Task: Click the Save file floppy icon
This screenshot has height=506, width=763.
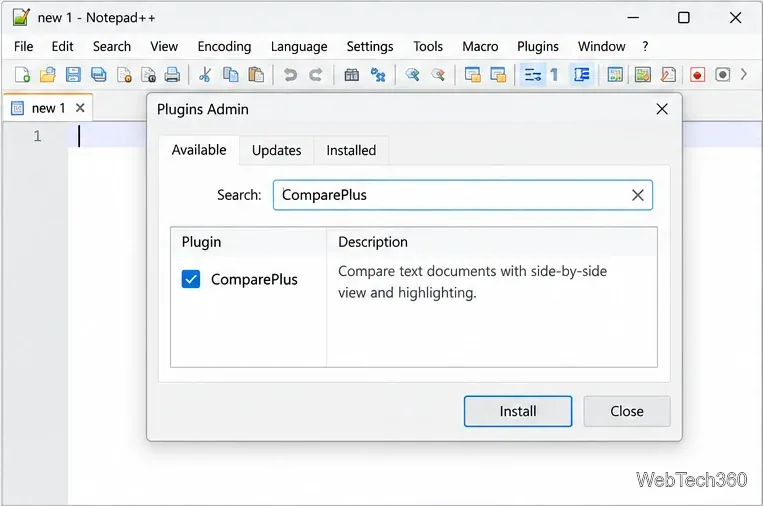Action: (x=73, y=74)
